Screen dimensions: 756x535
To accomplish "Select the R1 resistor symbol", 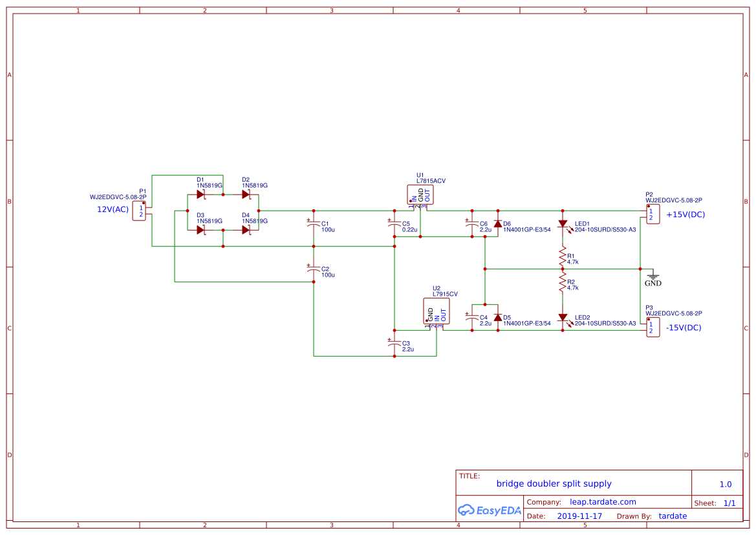I will [x=562, y=256].
